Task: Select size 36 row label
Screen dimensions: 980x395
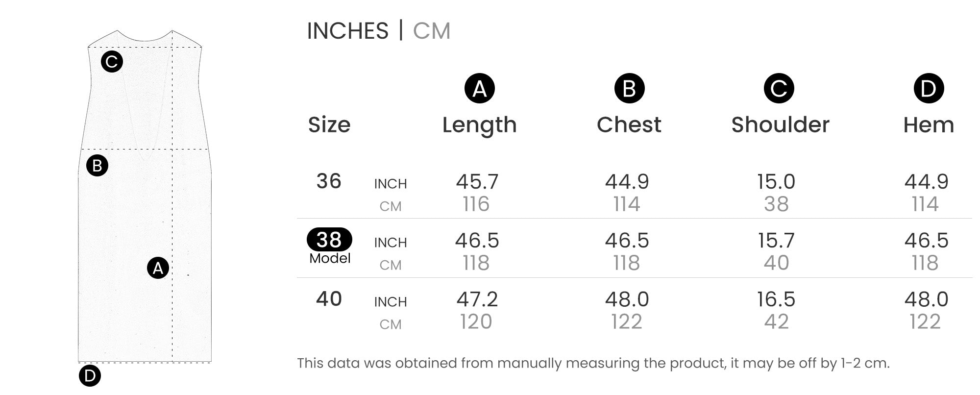Action: click(x=329, y=181)
